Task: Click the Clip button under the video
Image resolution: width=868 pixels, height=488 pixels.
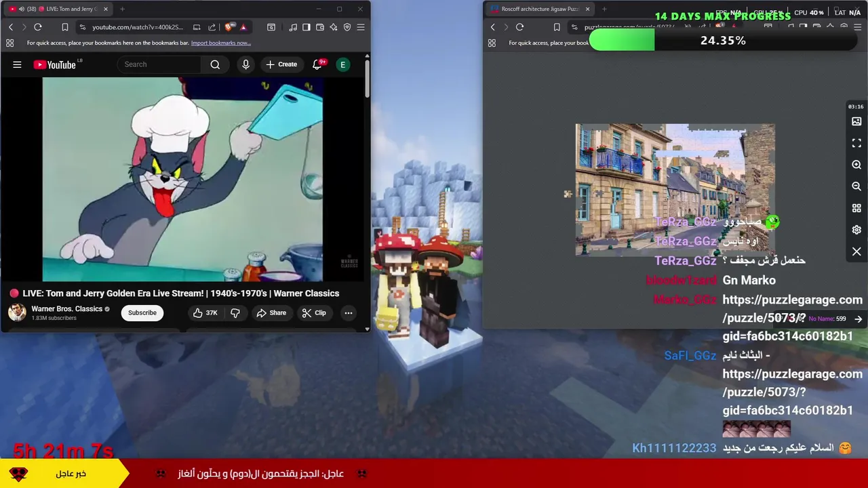Action: coord(314,312)
